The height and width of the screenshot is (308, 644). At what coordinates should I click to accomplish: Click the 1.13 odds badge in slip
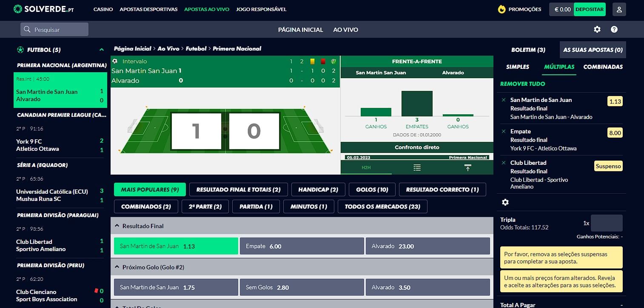pyautogui.click(x=615, y=101)
